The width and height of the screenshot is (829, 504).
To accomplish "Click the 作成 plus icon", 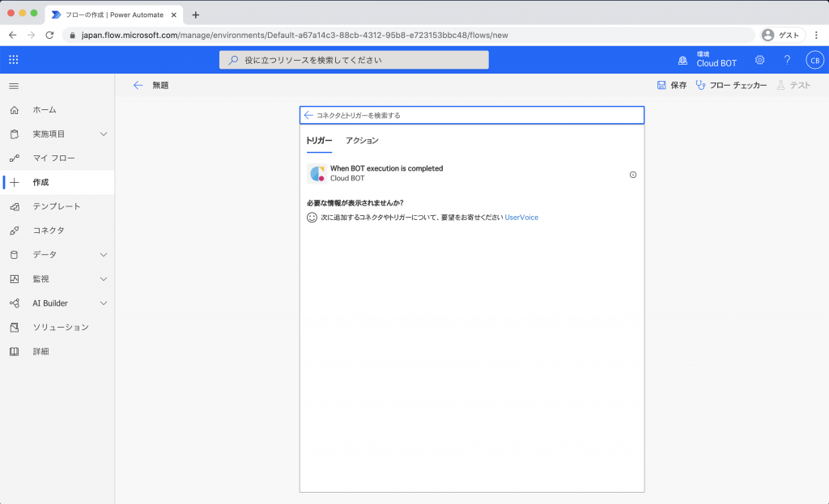I will pos(15,182).
